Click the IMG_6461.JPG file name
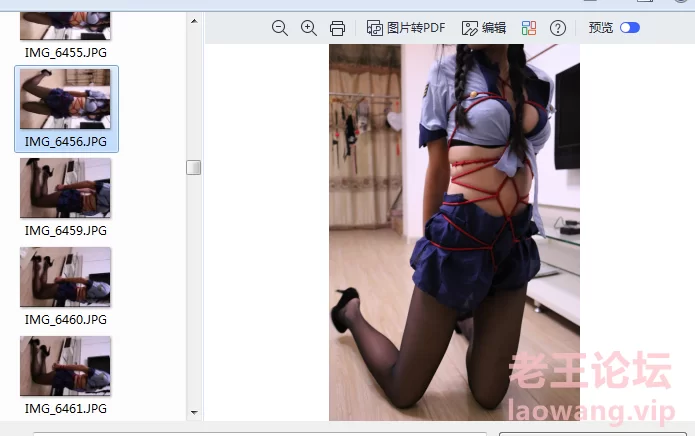 point(66,409)
